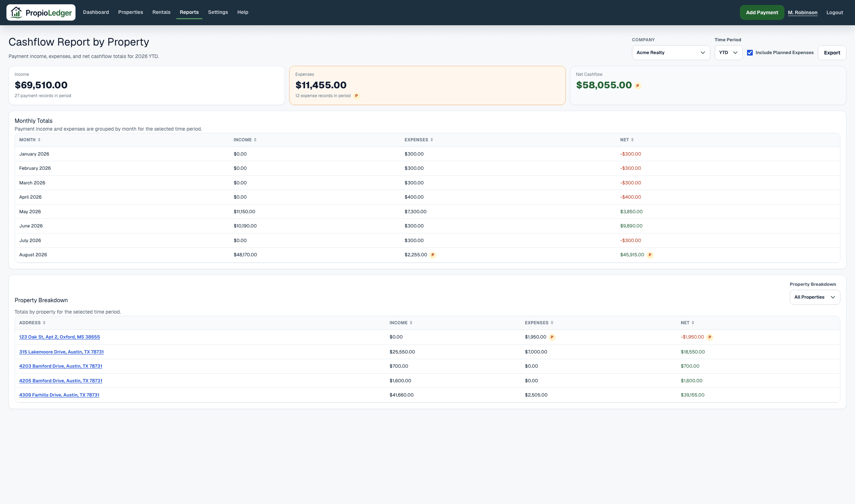This screenshot has width=855, height=504.
Task: Click Logout
Action: pos(835,12)
